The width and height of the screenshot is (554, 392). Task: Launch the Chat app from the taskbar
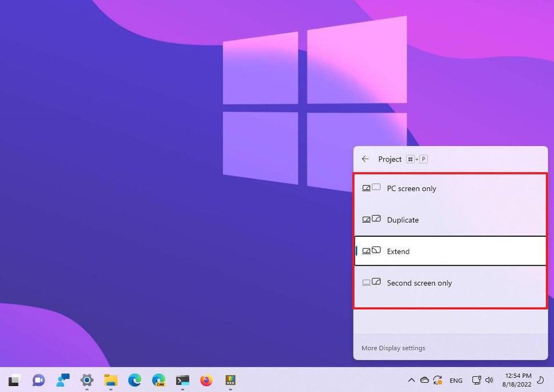(38, 380)
